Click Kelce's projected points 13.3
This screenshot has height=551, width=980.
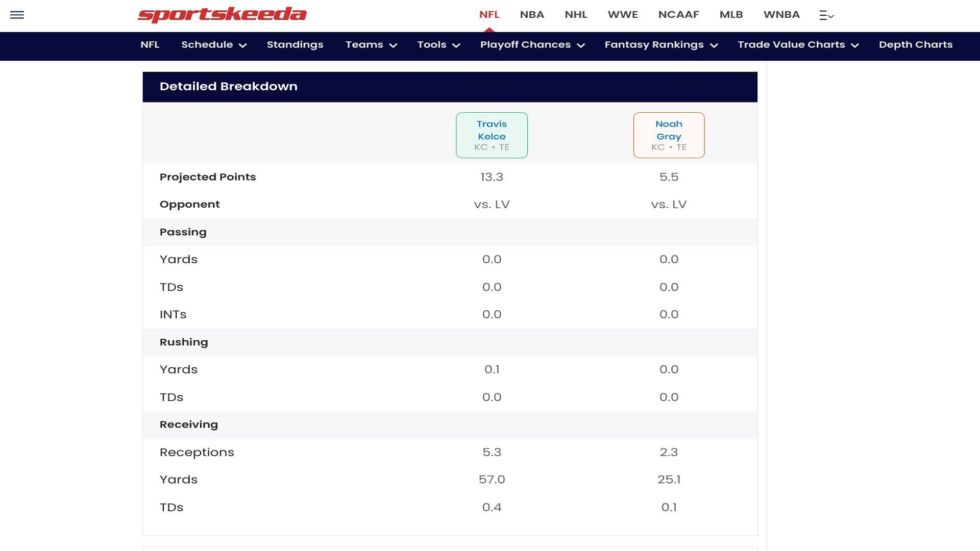[492, 177]
